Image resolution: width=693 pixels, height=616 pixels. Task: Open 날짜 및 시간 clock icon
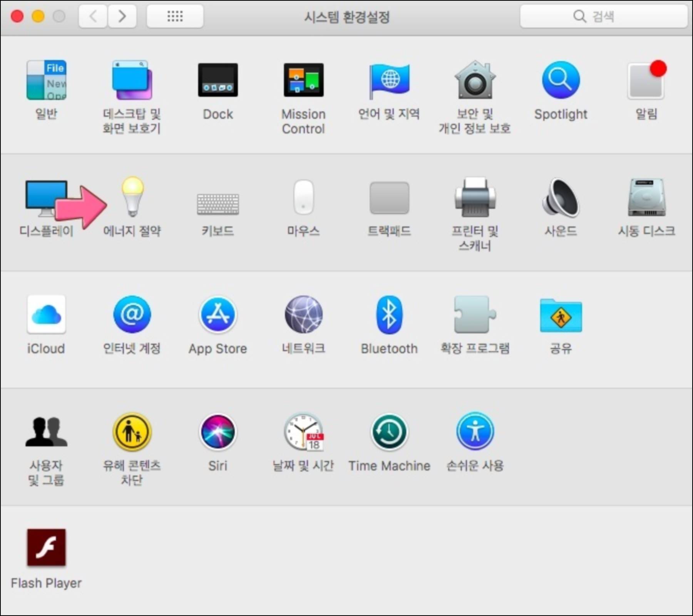pyautogui.click(x=303, y=432)
